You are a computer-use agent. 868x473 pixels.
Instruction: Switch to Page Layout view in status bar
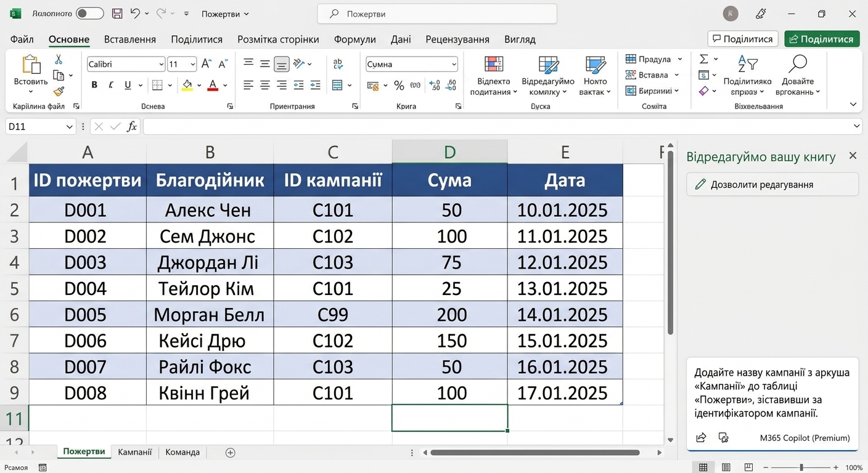tap(727, 467)
